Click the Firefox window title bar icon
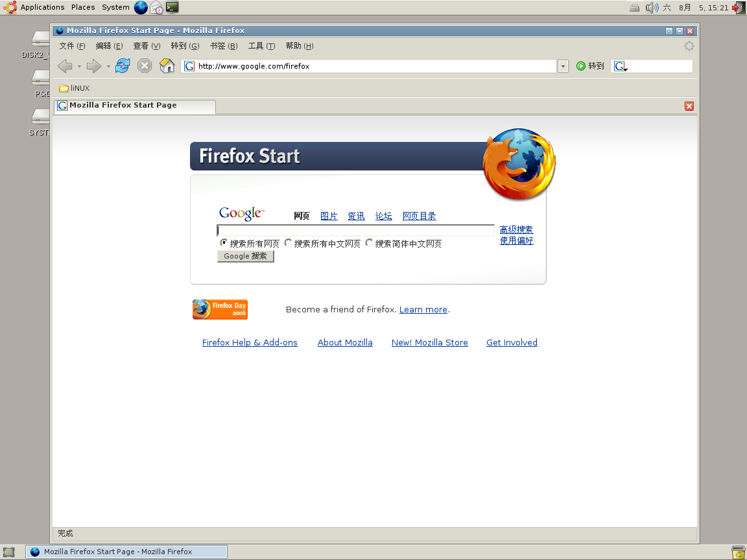Screen dimensions: 747x560 click(60, 30)
